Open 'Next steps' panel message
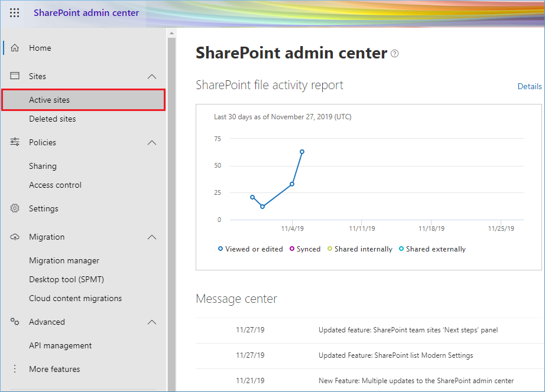This screenshot has width=545, height=392. tap(408, 330)
